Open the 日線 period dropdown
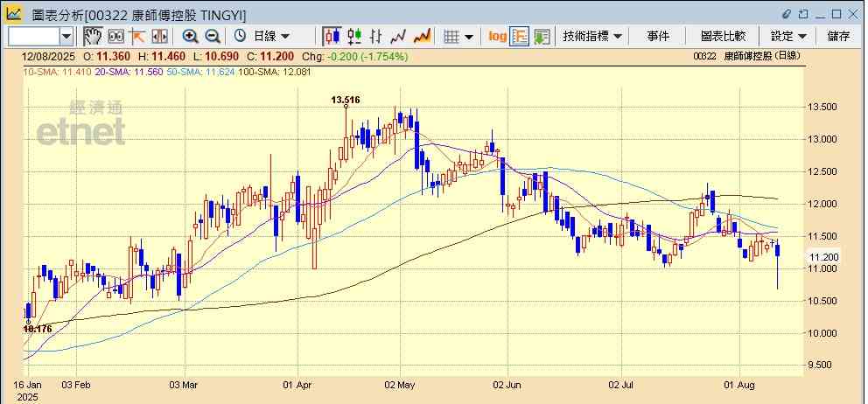Screen dimensions: 868x404 click(x=271, y=37)
